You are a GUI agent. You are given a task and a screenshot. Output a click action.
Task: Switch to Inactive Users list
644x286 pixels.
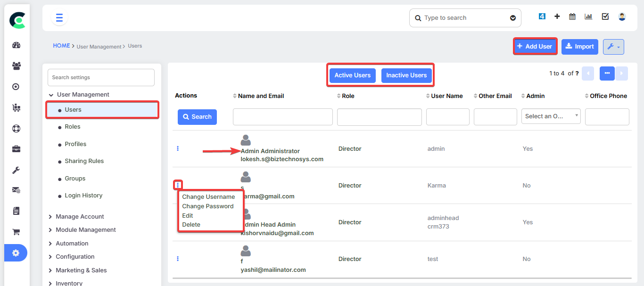tap(406, 75)
